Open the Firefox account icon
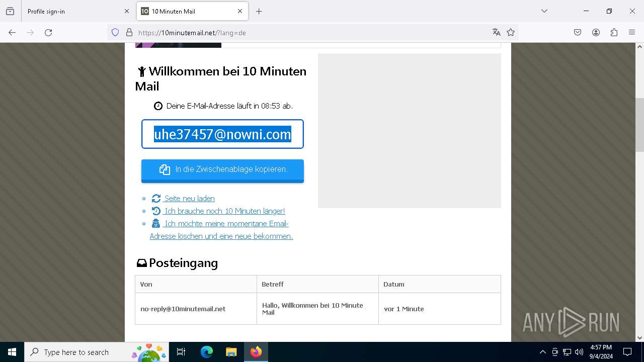This screenshot has height=362, width=644. point(596,32)
